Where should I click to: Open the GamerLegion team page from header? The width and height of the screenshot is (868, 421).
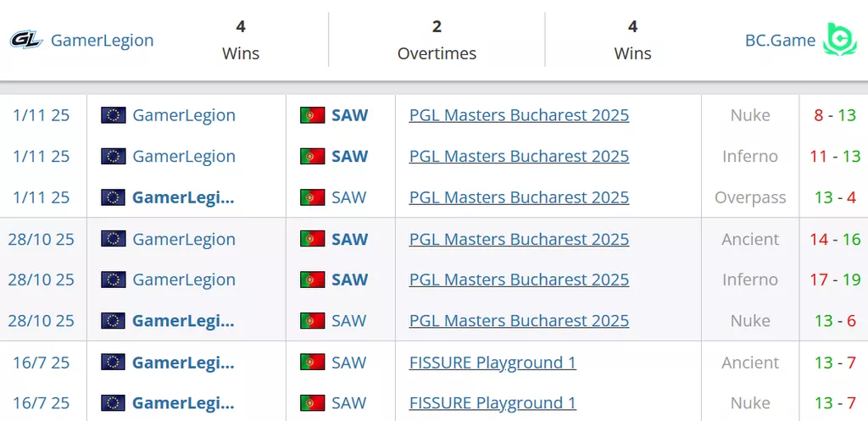[x=102, y=40]
